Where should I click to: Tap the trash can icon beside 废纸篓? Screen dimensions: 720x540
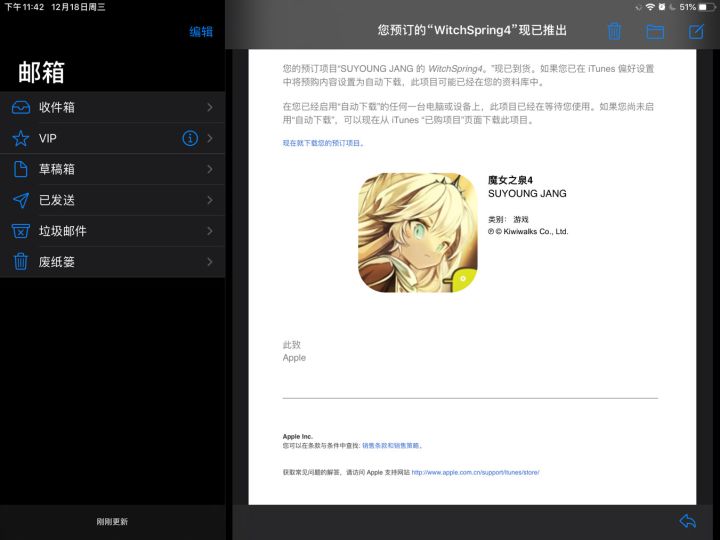pos(21,262)
